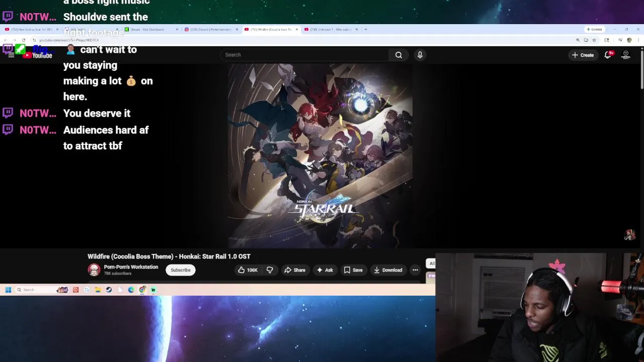Reload the page in Chrome
The width and height of the screenshot is (644, 362).
point(23,40)
